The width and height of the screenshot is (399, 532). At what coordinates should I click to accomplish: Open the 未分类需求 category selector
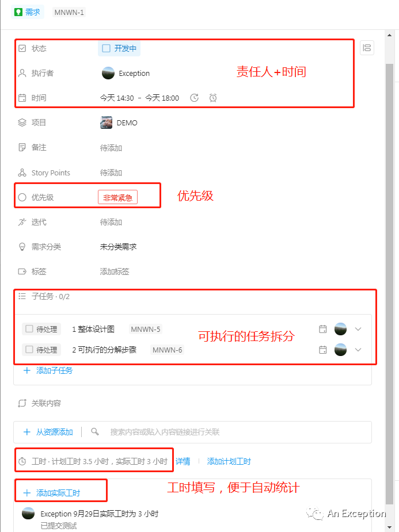(x=118, y=247)
